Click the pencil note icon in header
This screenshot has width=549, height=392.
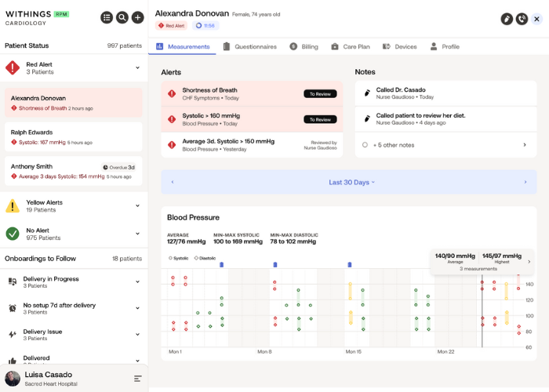[507, 18]
